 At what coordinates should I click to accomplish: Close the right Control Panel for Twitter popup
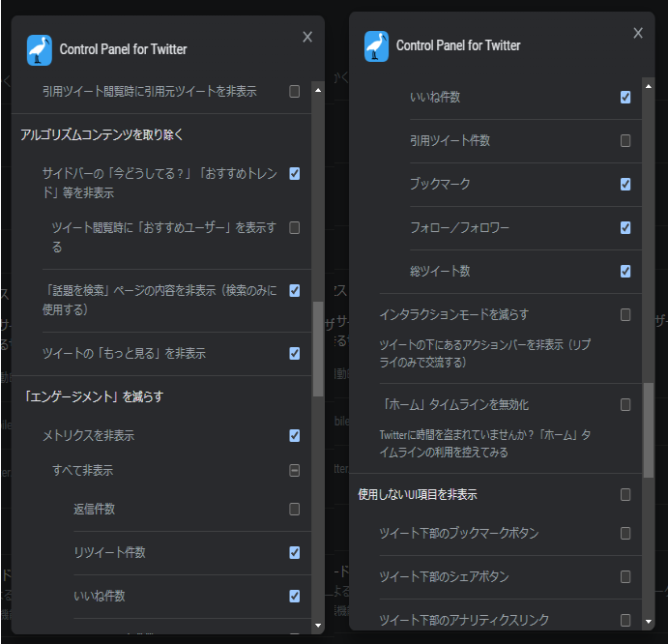pyautogui.click(x=638, y=33)
